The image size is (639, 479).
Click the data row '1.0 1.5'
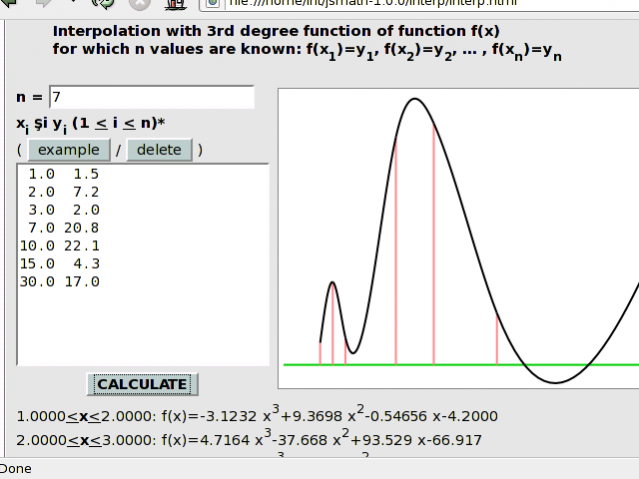tap(64, 174)
